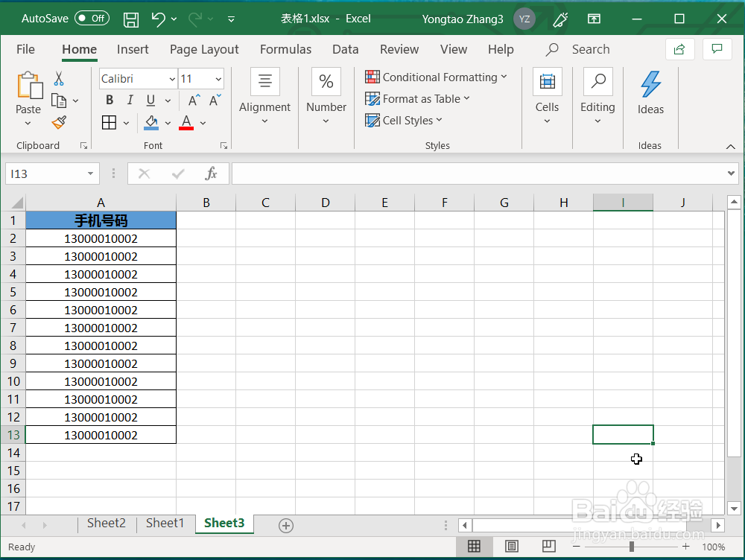
Task: Toggle AutoSave off switch
Action: [91, 18]
